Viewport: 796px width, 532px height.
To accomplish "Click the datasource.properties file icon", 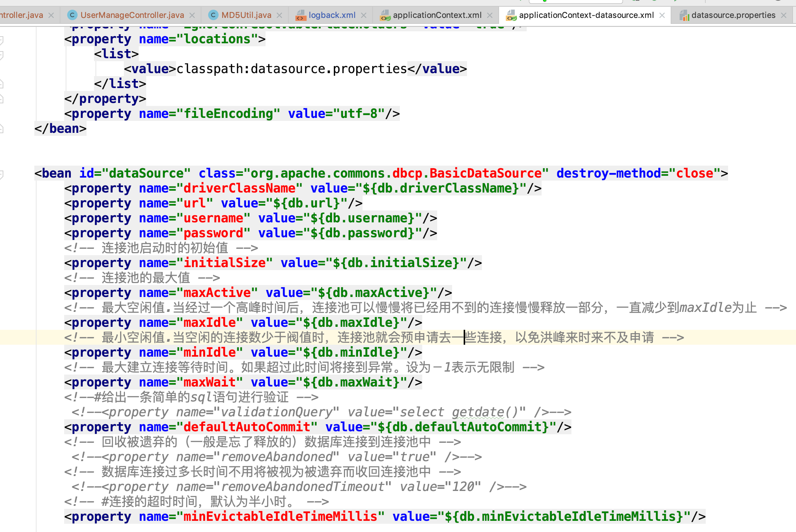I will point(684,15).
